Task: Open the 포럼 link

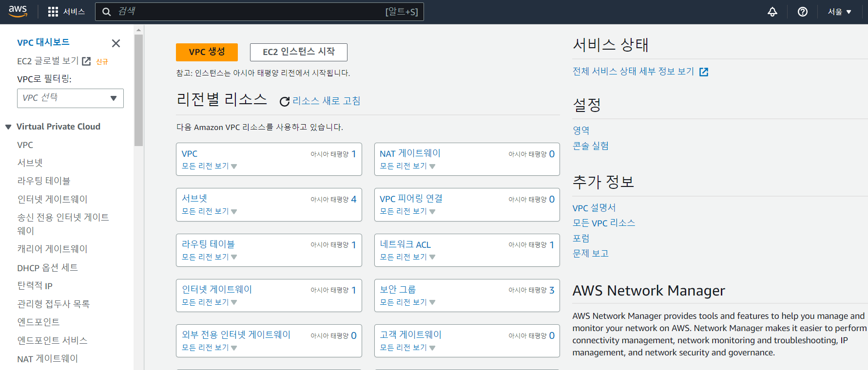Action: [581, 239]
